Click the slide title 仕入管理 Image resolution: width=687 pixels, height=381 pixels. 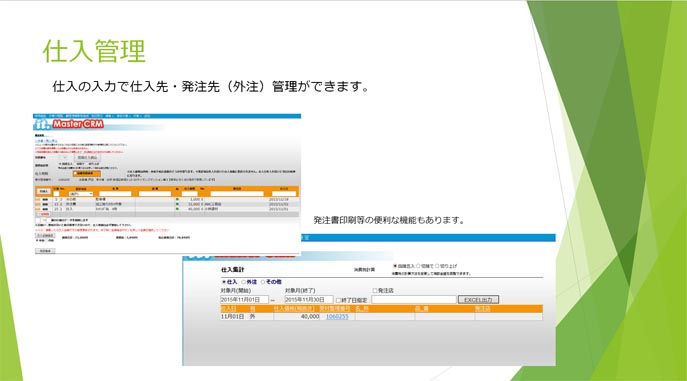point(94,51)
